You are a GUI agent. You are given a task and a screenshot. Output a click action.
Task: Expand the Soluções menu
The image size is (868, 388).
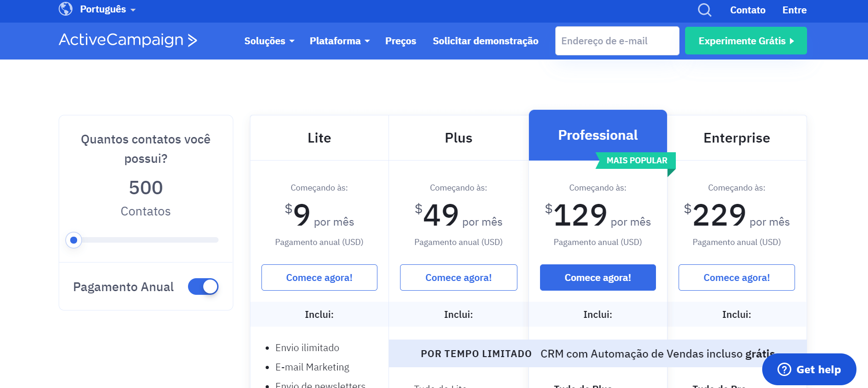(x=269, y=41)
